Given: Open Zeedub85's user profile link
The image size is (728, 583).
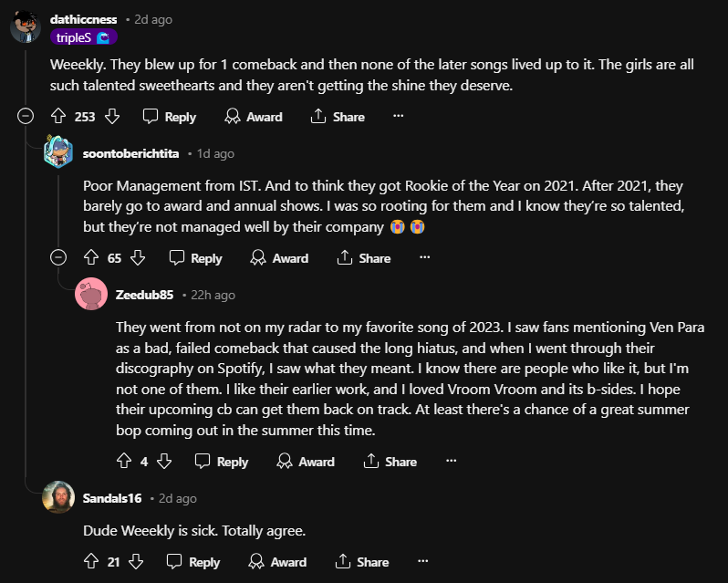Looking at the screenshot, I should (x=145, y=295).
